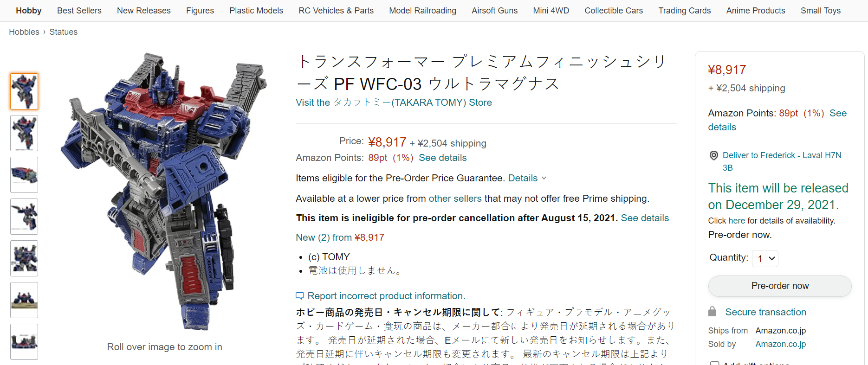
Task: Open the Quantity dropdown
Action: [765, 258]
